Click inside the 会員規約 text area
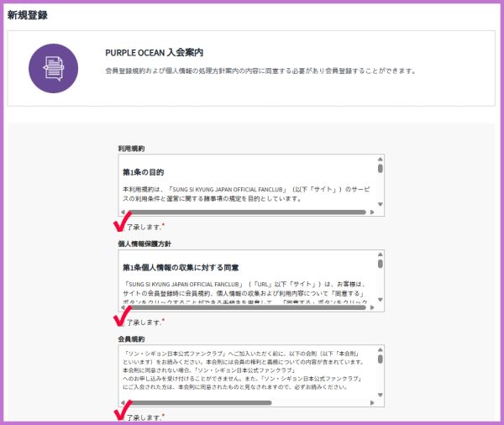 coord(244,370)
